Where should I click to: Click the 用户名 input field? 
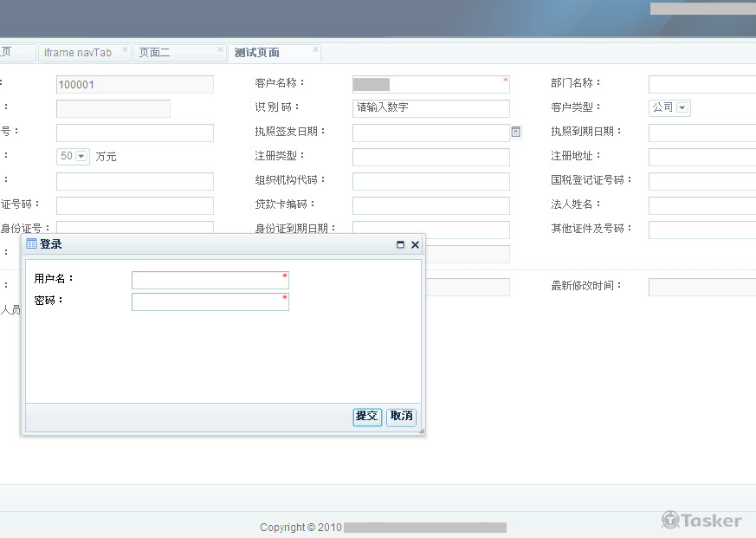point(210,280)
